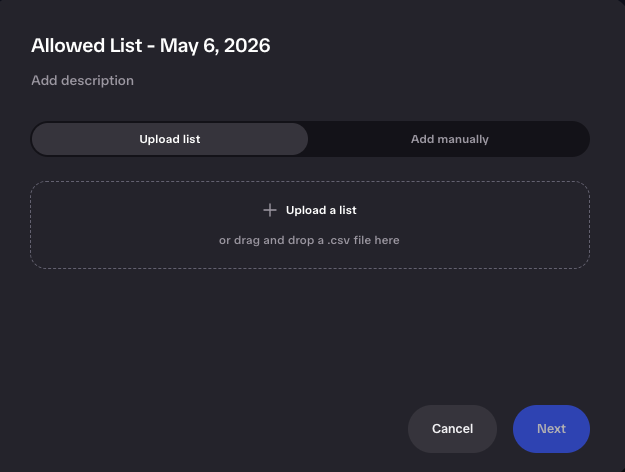Proceed to the next step with Next
625x472 pixels.
[551, 429]
